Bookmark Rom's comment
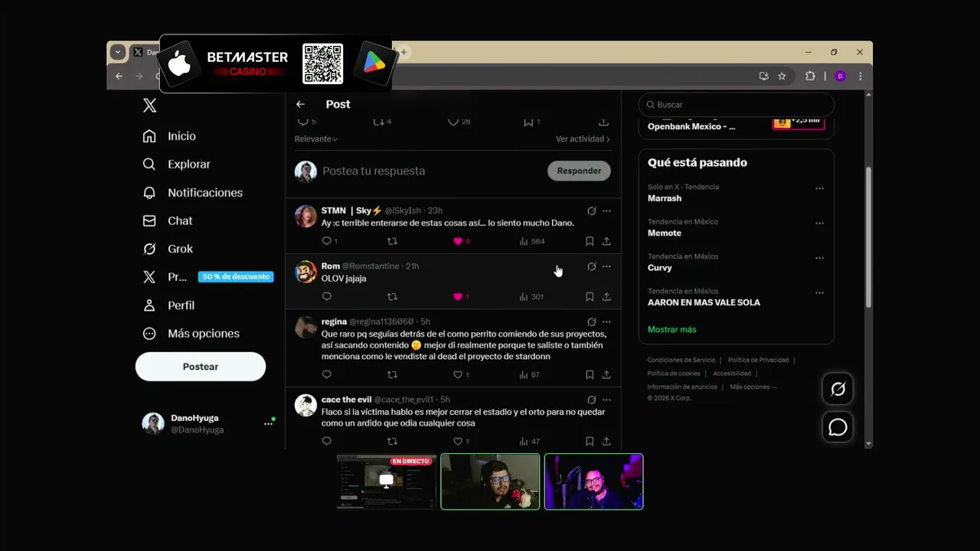The image size is (980, 551). tap(590, 296)
